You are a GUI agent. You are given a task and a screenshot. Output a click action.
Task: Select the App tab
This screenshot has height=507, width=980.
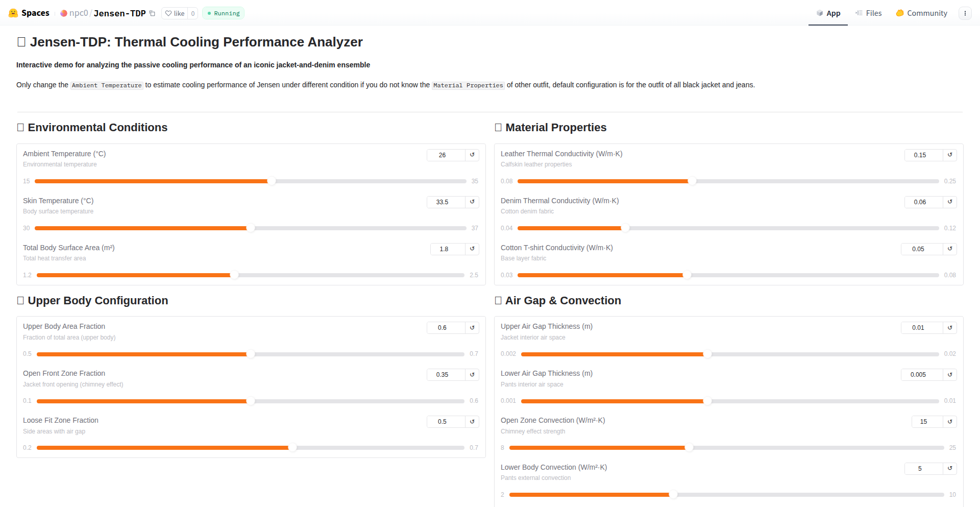tap(828, 13)
